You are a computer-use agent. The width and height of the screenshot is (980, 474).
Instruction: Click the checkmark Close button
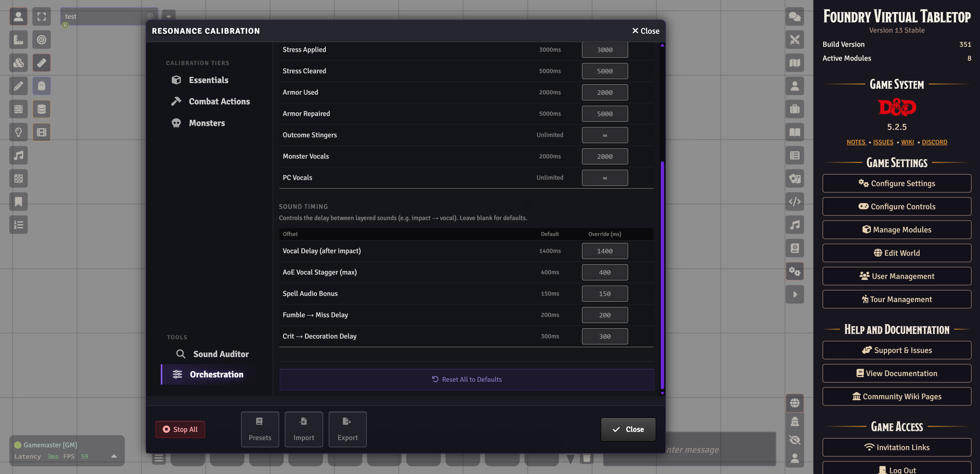click(x=628, y=429)
